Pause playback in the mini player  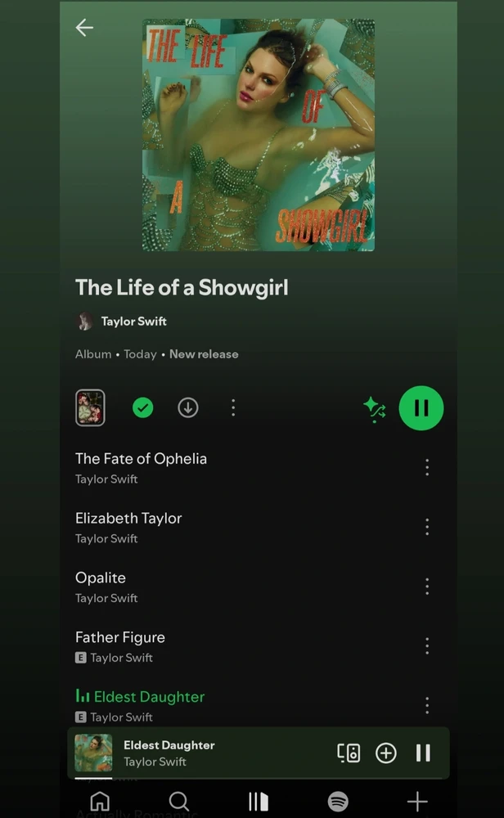click(x=423, y=753)
